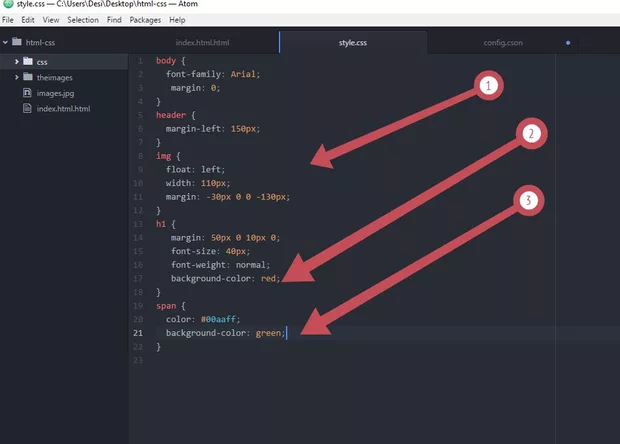Viewport: 620px width, 444px height.
Task: Click the 'span' selector
Action: pyautogui.click(x=166, y=306)
